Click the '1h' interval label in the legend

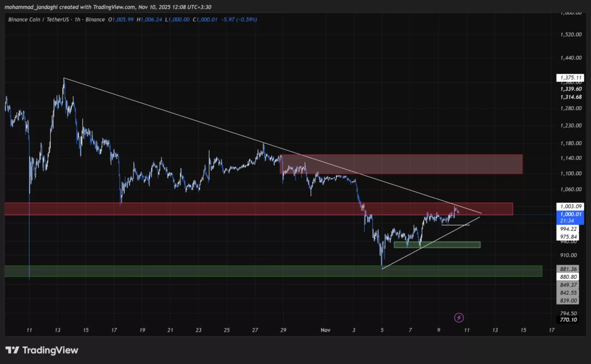[77, 19]
